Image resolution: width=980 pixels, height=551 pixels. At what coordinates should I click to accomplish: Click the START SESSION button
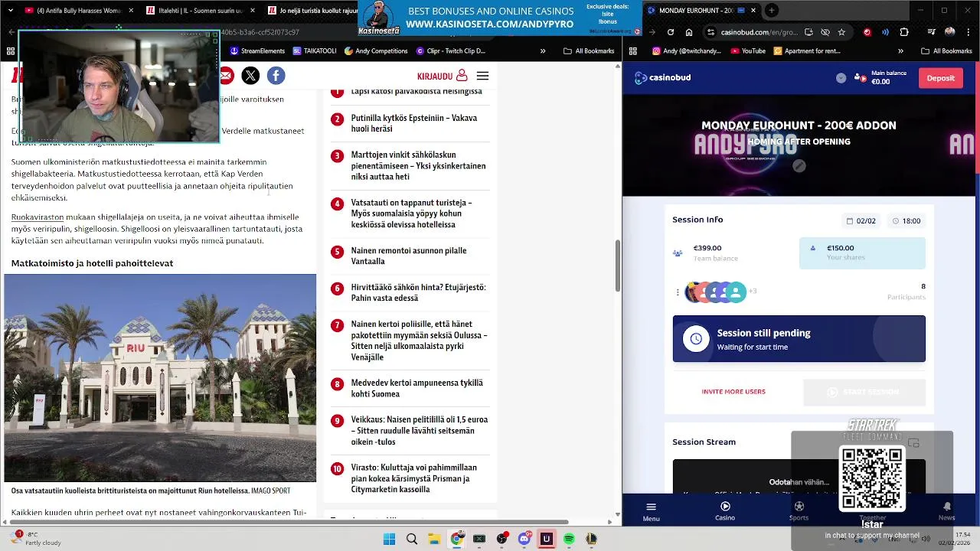pyautogui.click(x=864, y=392)
